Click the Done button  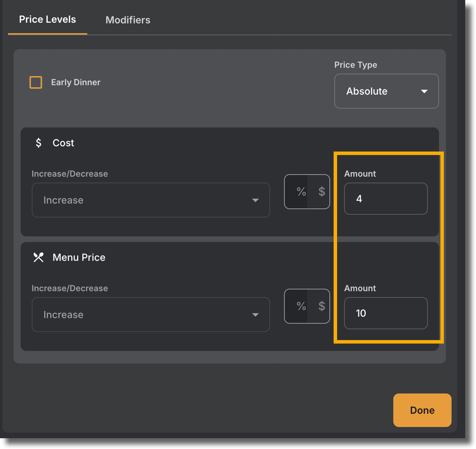click(422, 410)
